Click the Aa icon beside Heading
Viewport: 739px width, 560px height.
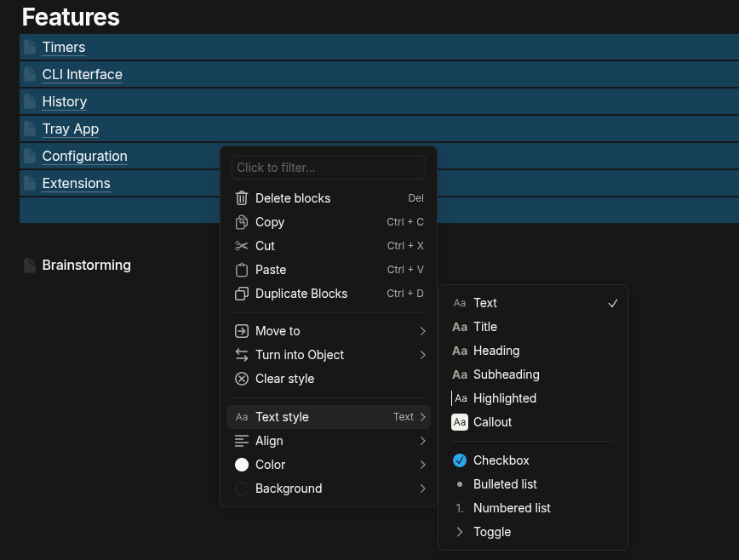coord(460,351)
